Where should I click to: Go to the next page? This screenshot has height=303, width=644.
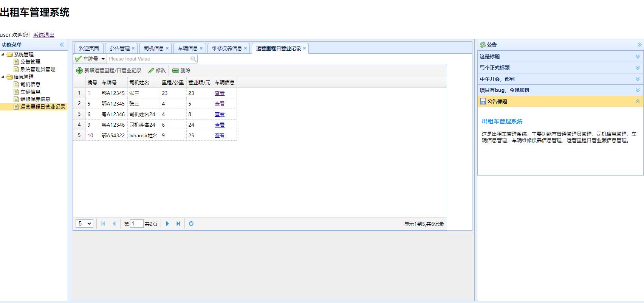(167, 224)
